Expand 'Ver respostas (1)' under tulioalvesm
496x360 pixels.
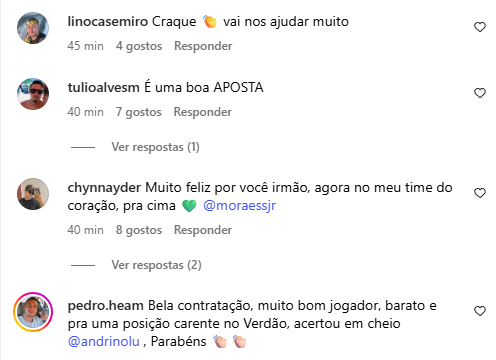pyautogui.click(x=155, y=147)
